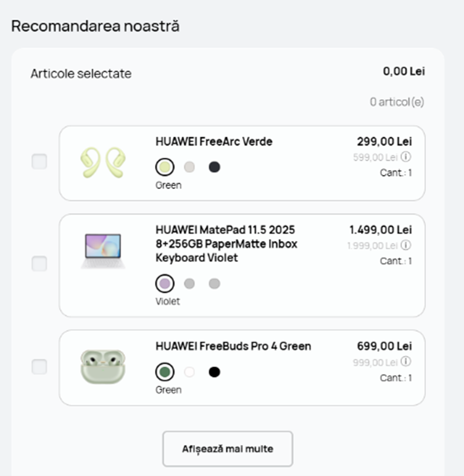Click the FreeArc earbuds product thumbnail
This screenshot has height=476, width=464.
click(103, 162)
